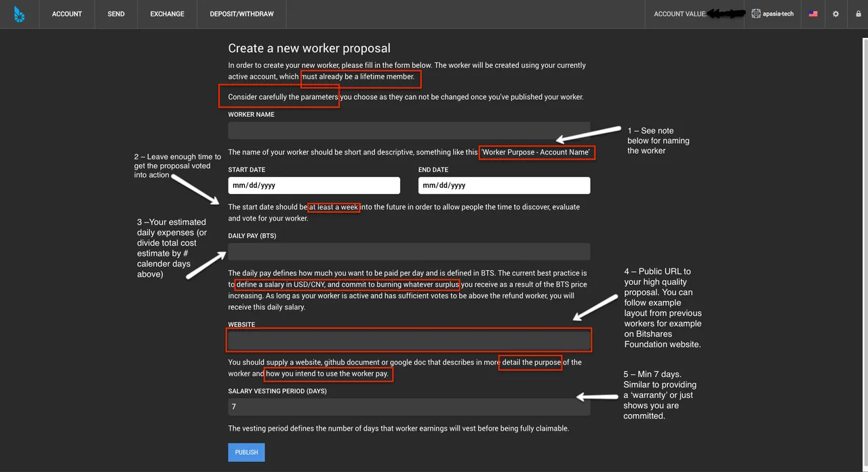Open the apasia-tech account menu

coord(772,14)
